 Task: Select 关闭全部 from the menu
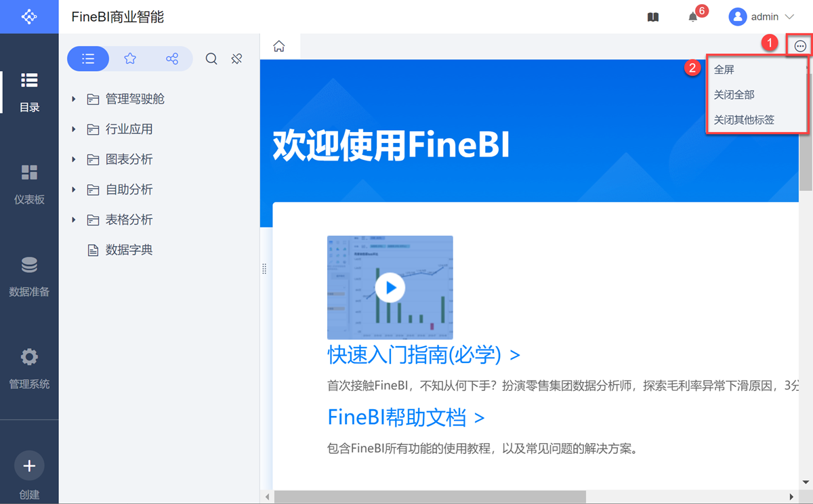[734, 95]
